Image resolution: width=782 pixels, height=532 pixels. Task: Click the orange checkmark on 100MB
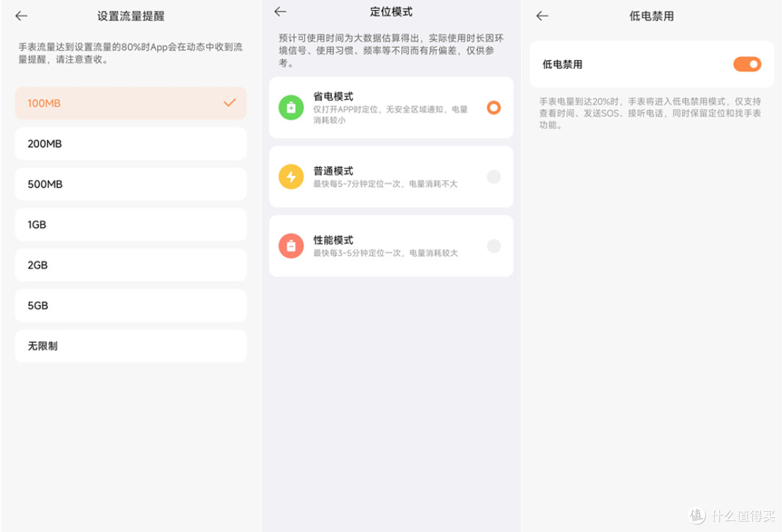230,103
